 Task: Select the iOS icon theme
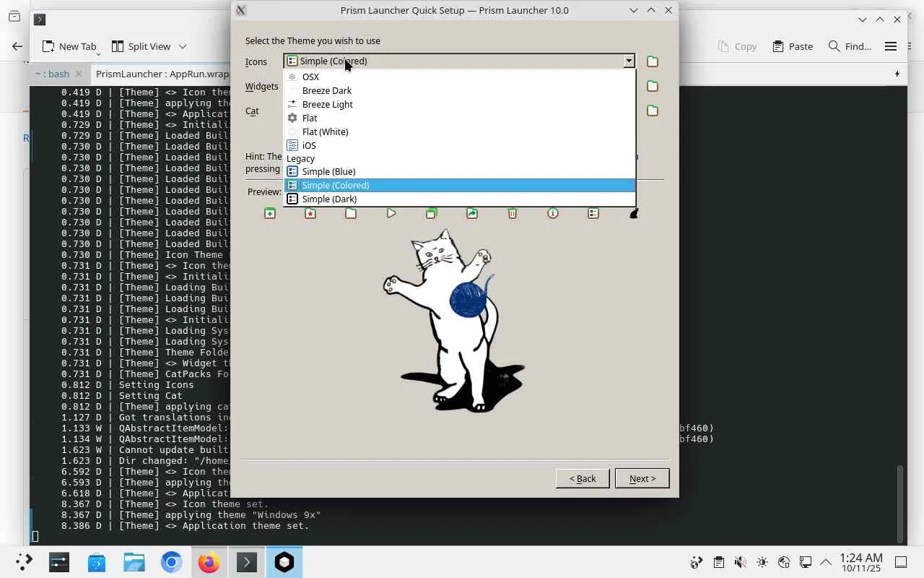(x=459, y=145)
